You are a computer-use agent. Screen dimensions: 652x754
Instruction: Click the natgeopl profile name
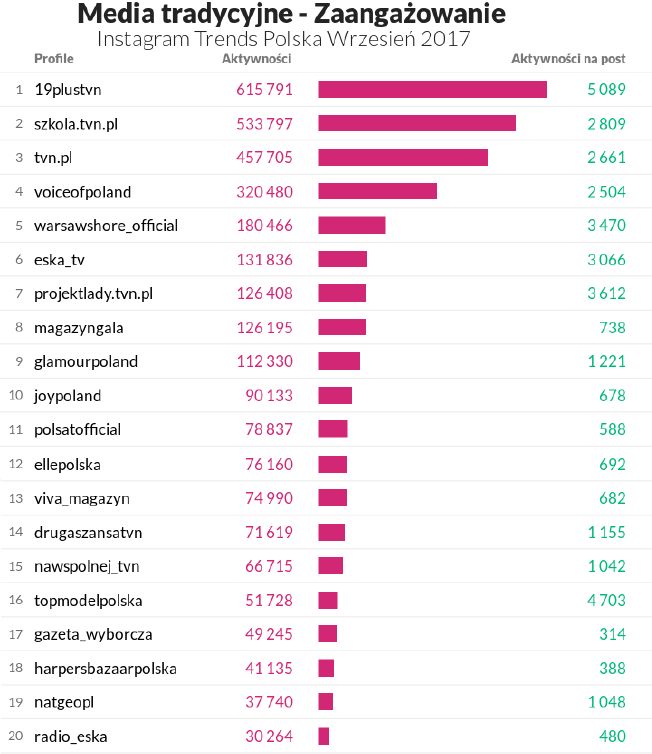pos(63,703)
